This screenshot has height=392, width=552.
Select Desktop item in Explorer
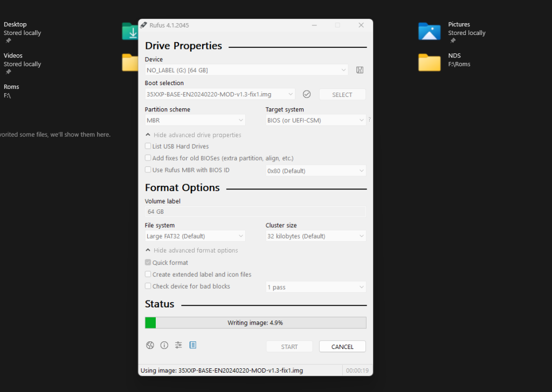(23, 32)
